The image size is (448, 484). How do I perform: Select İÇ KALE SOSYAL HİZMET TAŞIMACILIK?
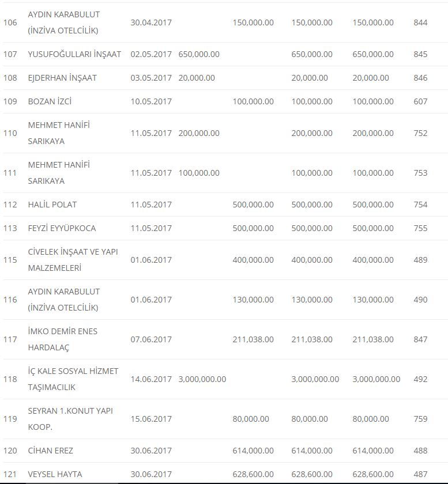click(x=73, y=379)
